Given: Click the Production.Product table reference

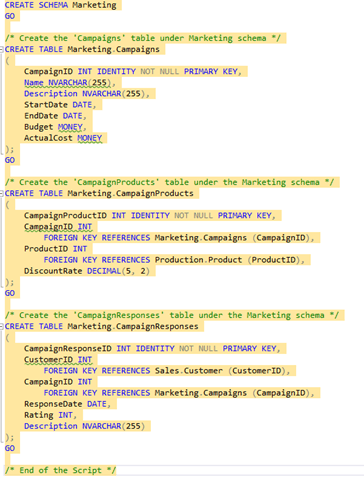Looking at the screenshot, I should point(198,260).
